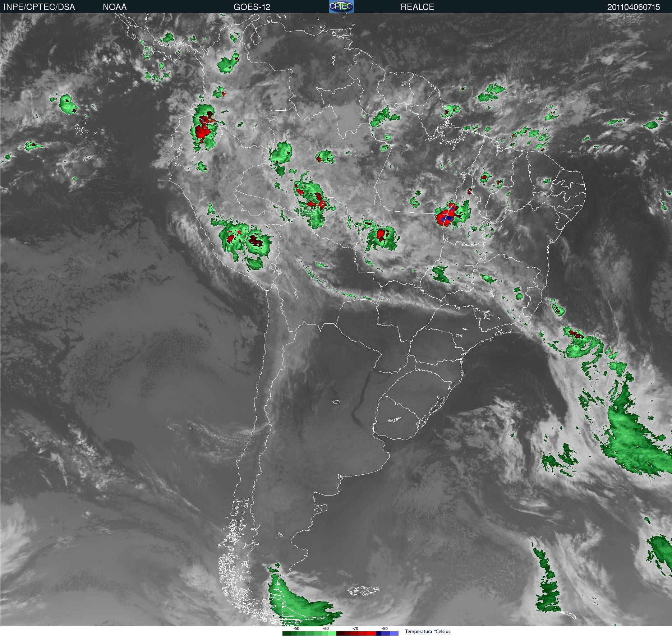
Task: Click the darkest green legend swatch
Action: coord(287,633)
